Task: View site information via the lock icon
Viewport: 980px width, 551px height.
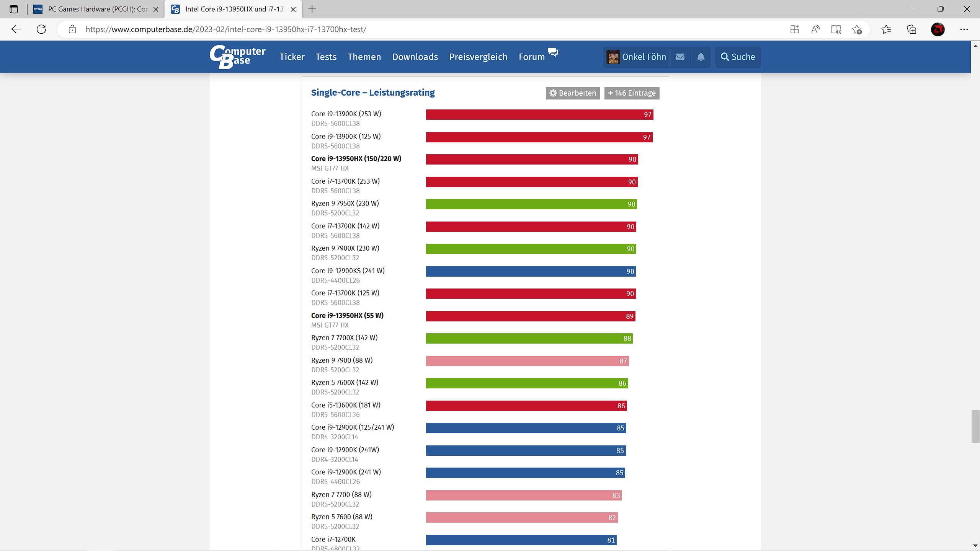Action: coord(72,29)
